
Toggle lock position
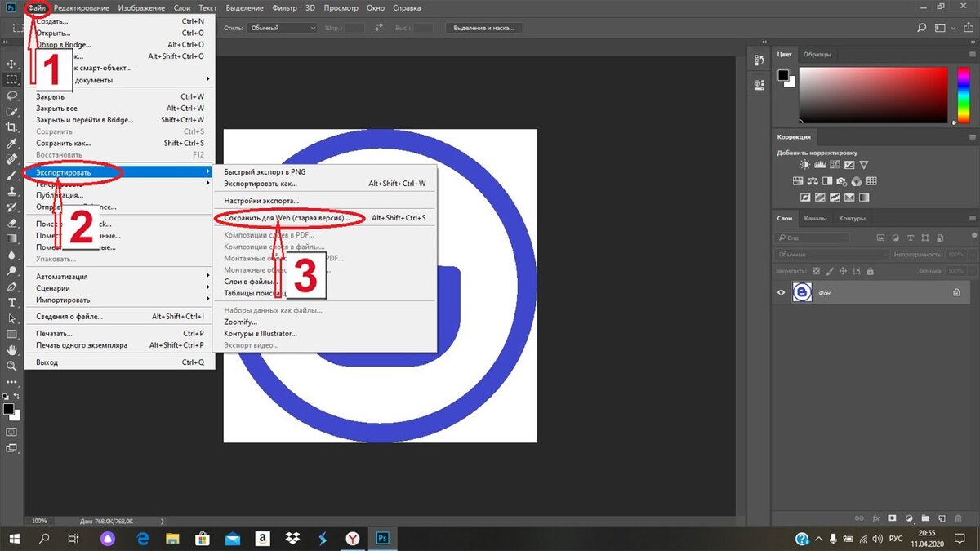tap(842, 270)
